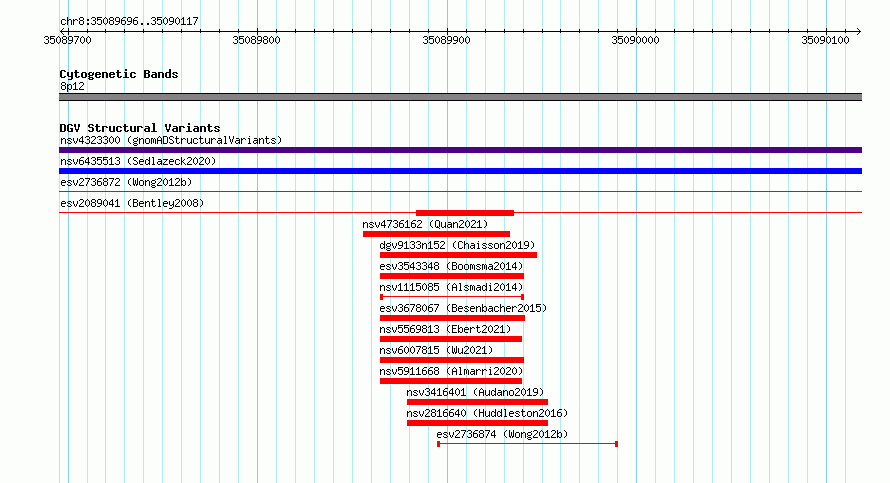This screenshot has height=483, width=890.
Task: Click the Cytogenetic Bands track title
Action: [119, 74]
